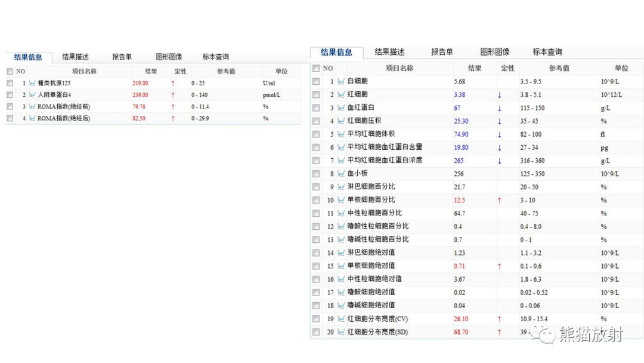Screen dimensions: 644x363
Task: Select unit text pmol/L
Action: pos(271,95)
